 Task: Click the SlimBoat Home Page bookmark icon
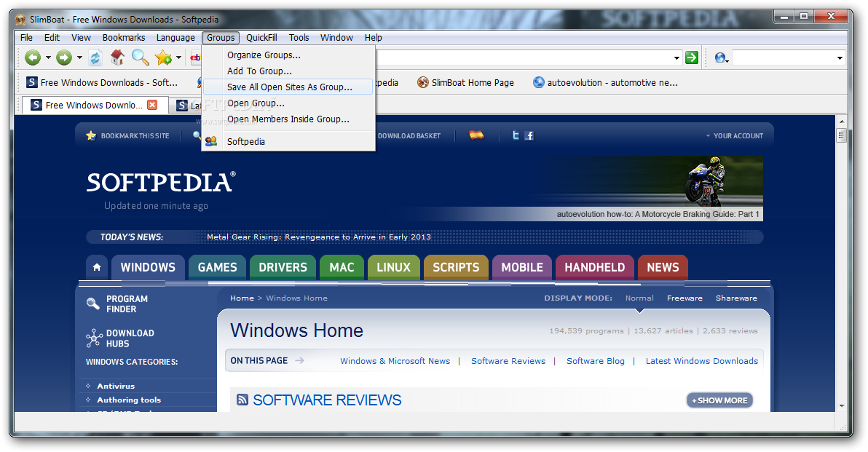423,82
